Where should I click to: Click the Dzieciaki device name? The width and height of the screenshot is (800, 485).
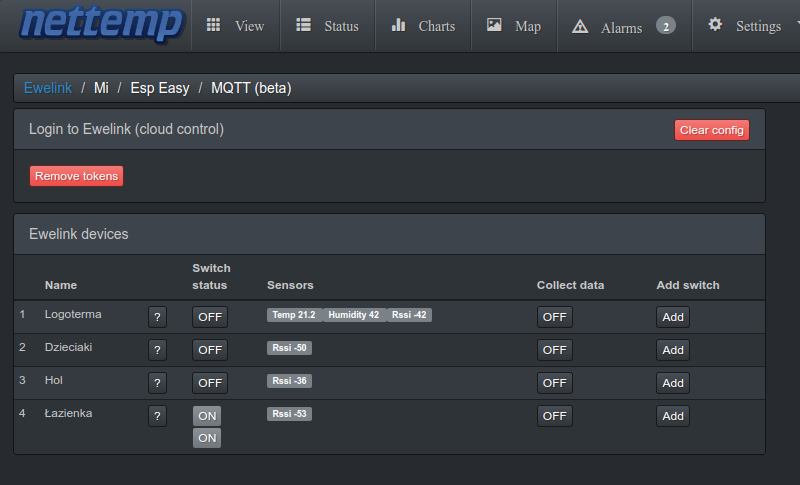pos(68,347)
